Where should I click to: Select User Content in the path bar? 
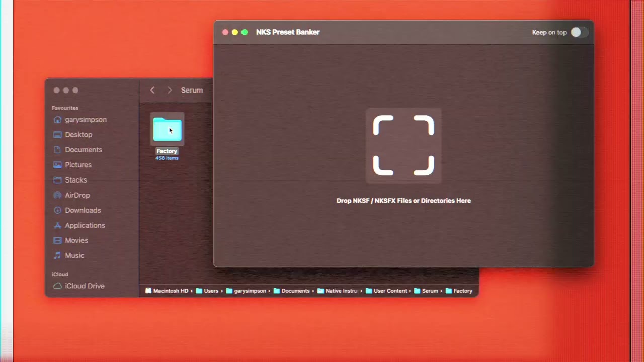386,291
